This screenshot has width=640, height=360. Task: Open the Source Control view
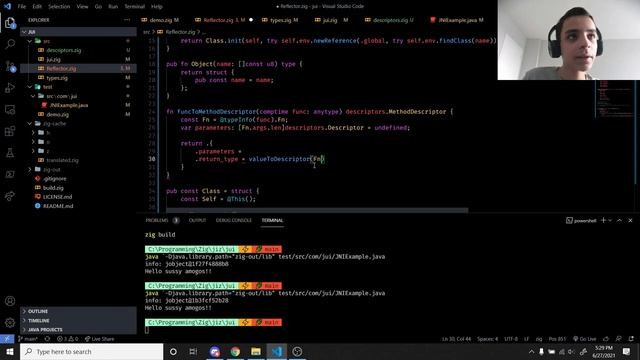click(10, 66)
